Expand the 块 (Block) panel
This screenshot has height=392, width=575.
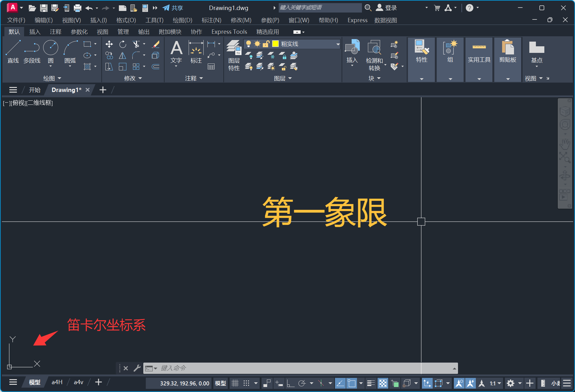tap(374, 78)
